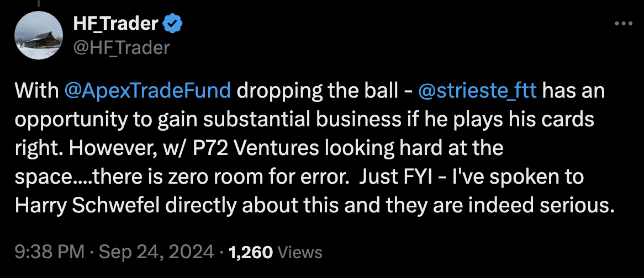Viewport: 644px width, 278px height.
Task: Open the three-dot More options menu
Action: pos(624,24)
